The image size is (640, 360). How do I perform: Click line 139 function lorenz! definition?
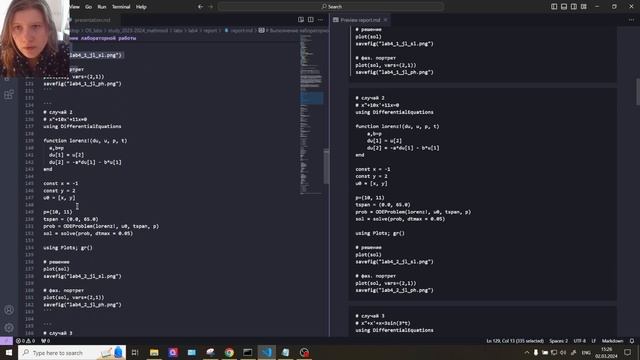tap(85, 140)
